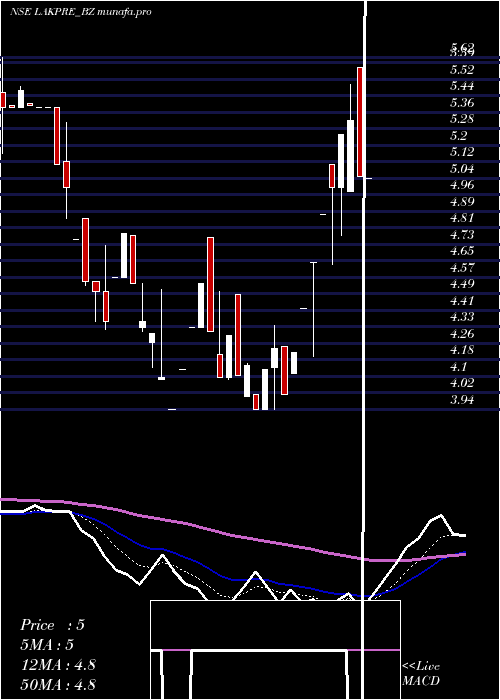
Task: Click the 4.96 price axis label
Action: click(462, 185)
